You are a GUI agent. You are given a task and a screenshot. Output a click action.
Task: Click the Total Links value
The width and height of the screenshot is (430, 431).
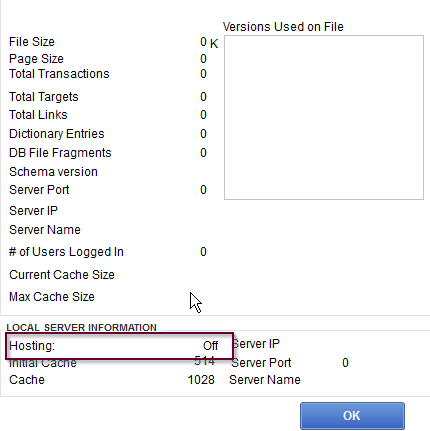click(x=203, y=115)
